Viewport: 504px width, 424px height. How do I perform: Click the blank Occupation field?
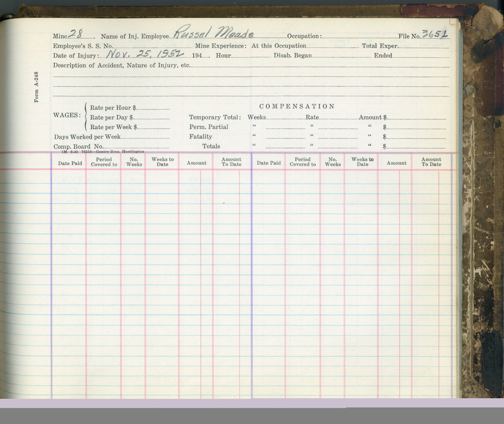[359, 36]
